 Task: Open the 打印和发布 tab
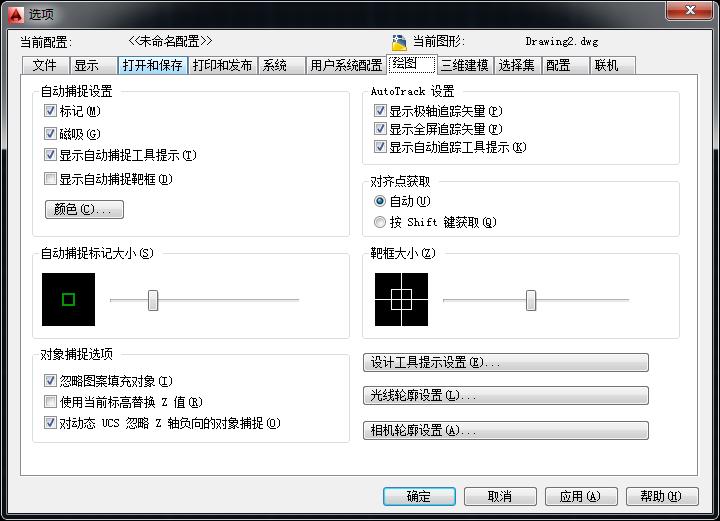pos(223,65)
